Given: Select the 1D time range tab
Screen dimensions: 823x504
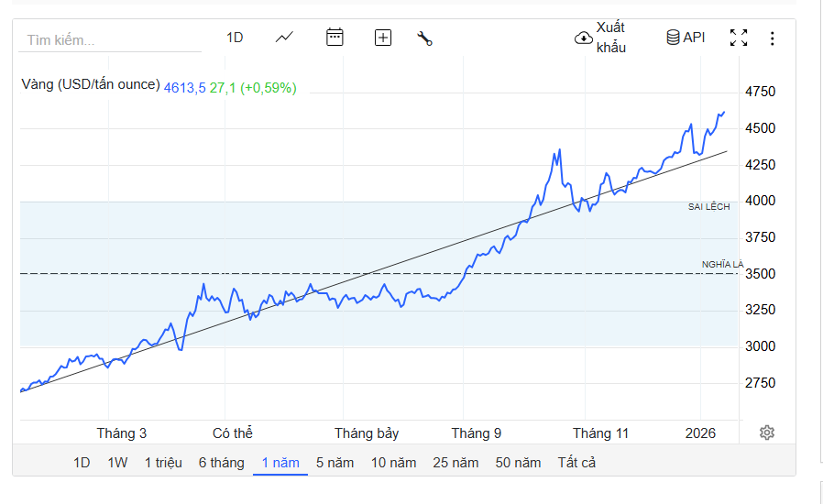Looking at the screenshot, I should point(82,463).
